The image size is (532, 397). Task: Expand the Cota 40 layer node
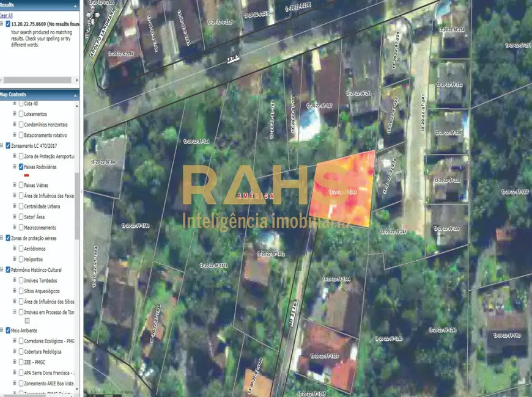pos(14,104)
